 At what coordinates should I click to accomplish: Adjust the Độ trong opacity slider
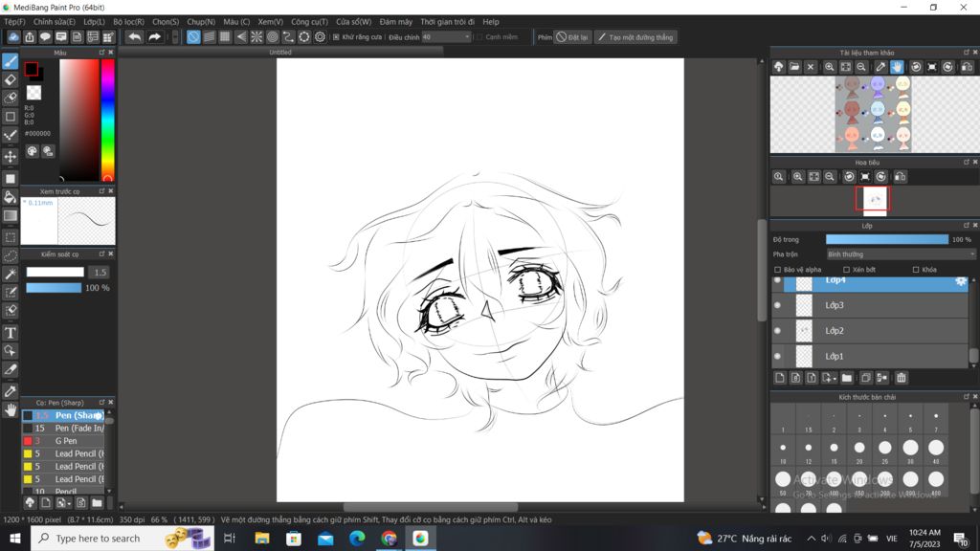pos(886,239)
